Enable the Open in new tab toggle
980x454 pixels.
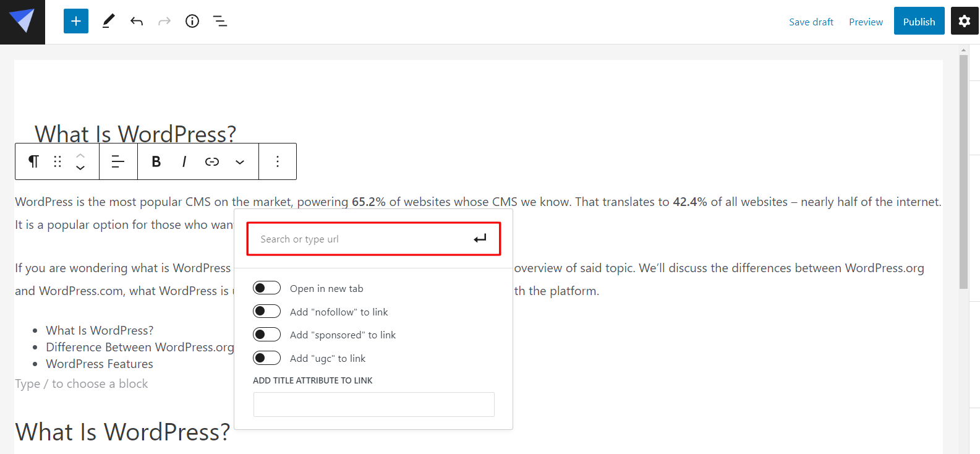[266, 288]
